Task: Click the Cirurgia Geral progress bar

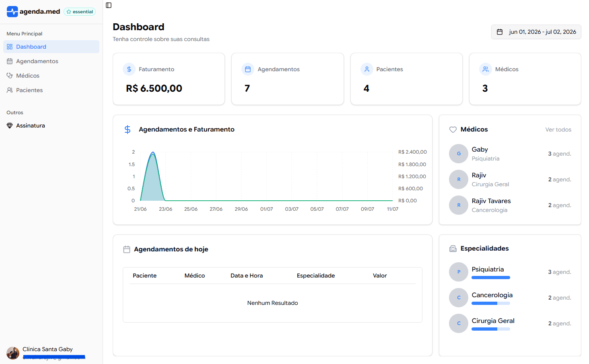Action: click(491, 329)
